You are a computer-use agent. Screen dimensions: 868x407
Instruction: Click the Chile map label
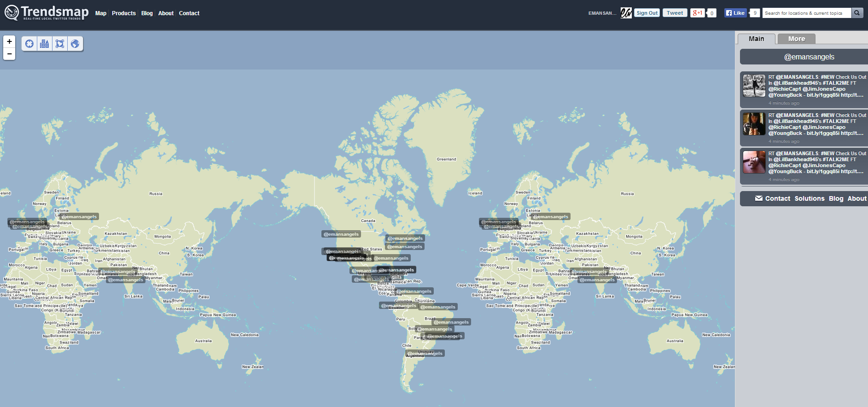tap(407, 345)
